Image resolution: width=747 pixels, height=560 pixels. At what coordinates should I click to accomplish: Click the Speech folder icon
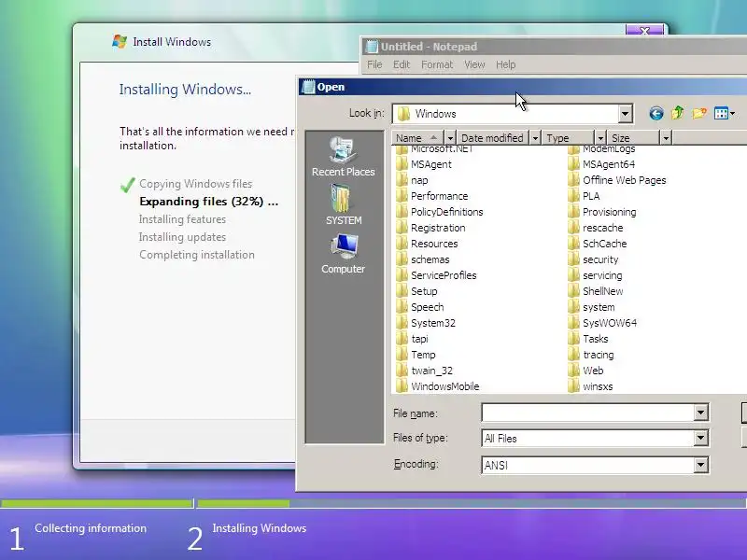(x=402, y=307)
